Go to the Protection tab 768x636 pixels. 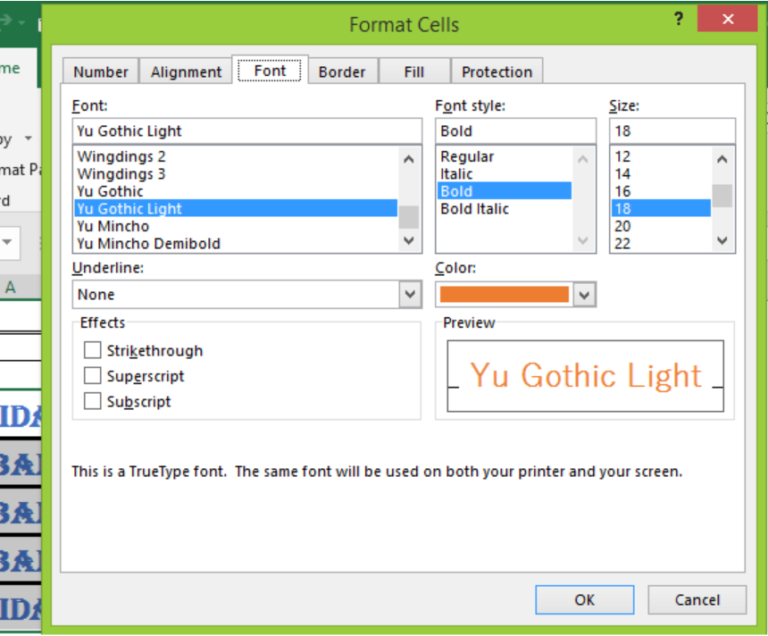point(497,72)
